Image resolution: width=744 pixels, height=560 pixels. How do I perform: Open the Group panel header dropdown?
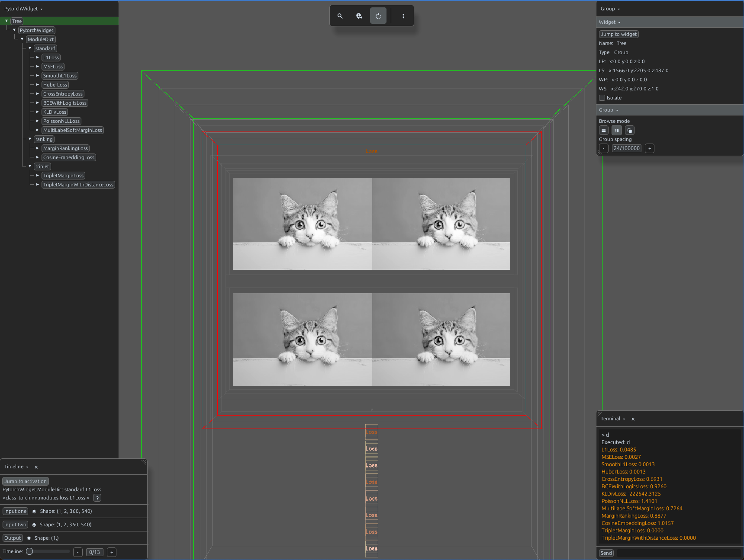click(610, 9)
